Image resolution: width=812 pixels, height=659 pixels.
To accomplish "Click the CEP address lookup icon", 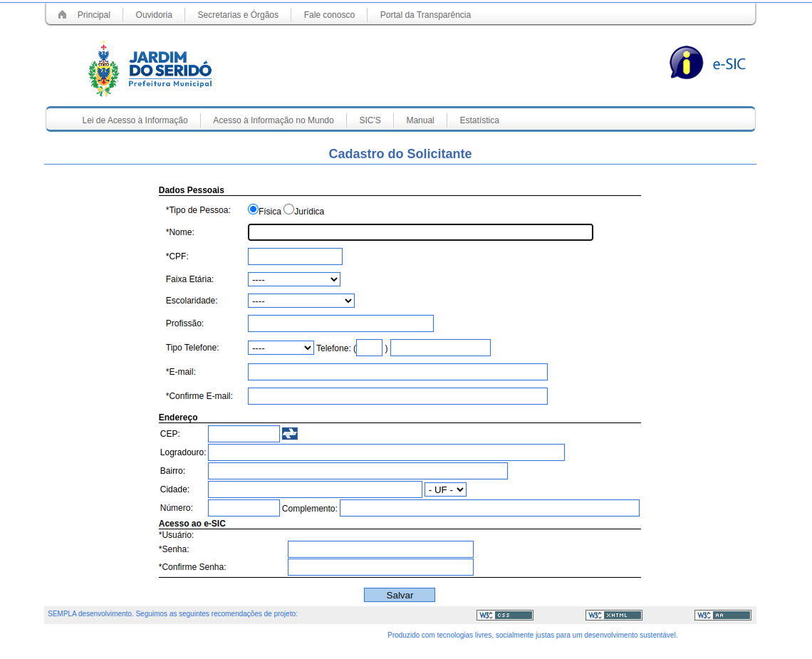I will tap(290, 434).
